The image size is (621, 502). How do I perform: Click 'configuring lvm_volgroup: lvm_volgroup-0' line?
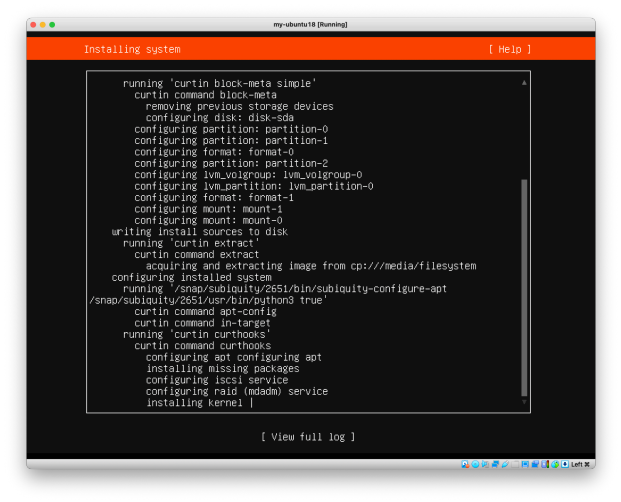pyautogui.click(x=248, y=175)
